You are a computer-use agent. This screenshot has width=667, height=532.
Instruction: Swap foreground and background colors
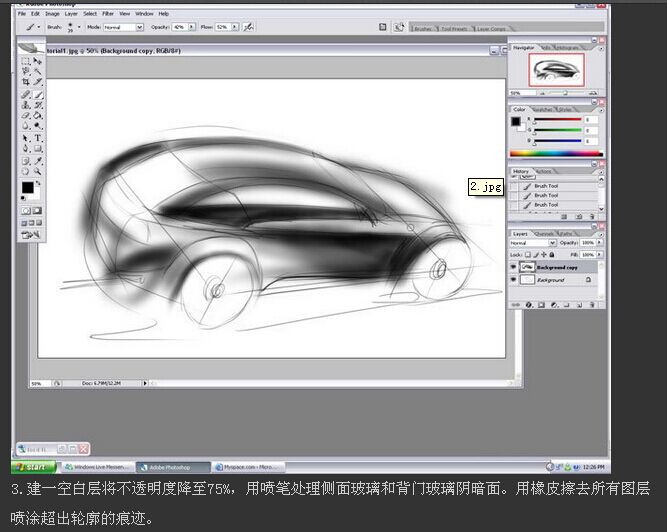(38, 183)
